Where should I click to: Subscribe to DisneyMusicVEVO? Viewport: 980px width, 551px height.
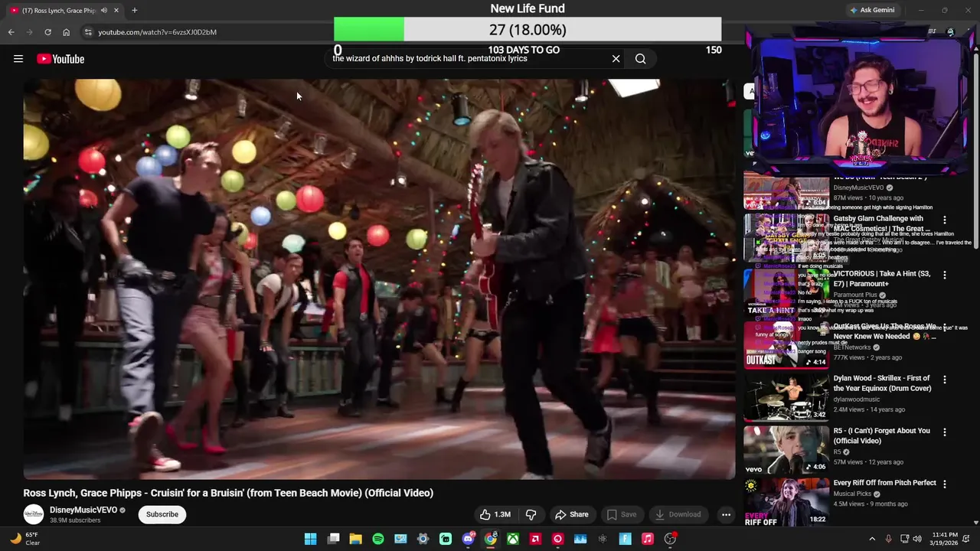coord(162,514)
